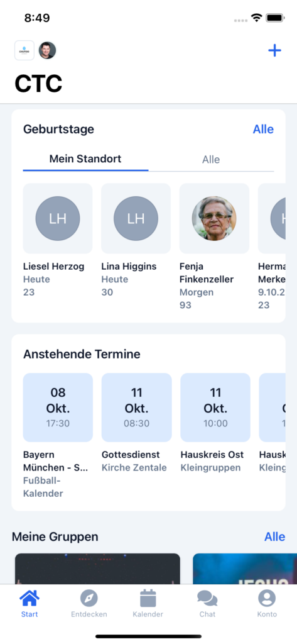Open the user profile avatar photo
The width and height of the screenshot is (297, 644).
click(47, 50)
